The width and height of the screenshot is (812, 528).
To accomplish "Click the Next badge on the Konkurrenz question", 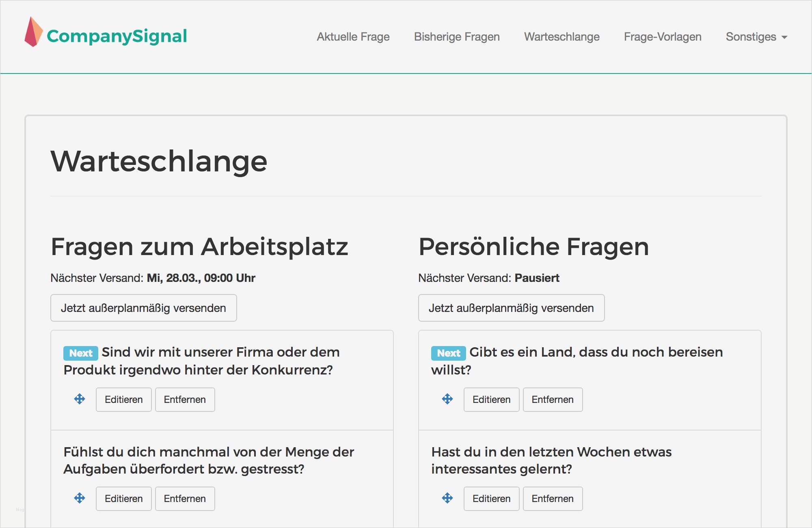I will (x=80, y=353).
